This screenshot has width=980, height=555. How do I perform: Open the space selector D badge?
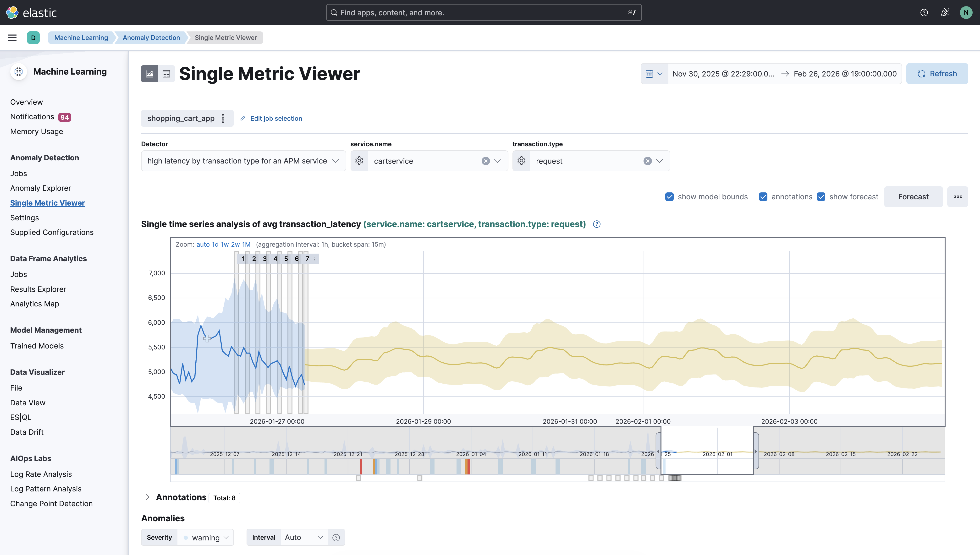click(33, 37)
